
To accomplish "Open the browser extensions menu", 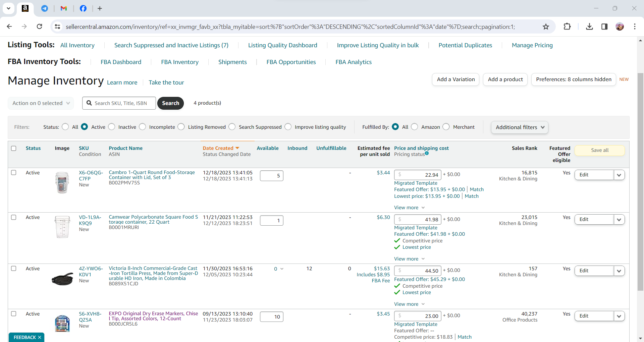I will (567, 26).
